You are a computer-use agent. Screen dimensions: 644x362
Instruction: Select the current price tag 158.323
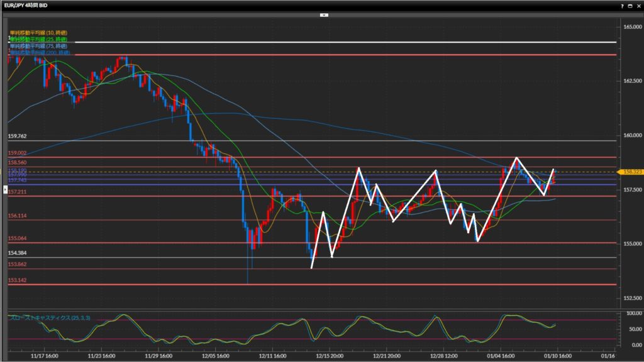(629, 171)
